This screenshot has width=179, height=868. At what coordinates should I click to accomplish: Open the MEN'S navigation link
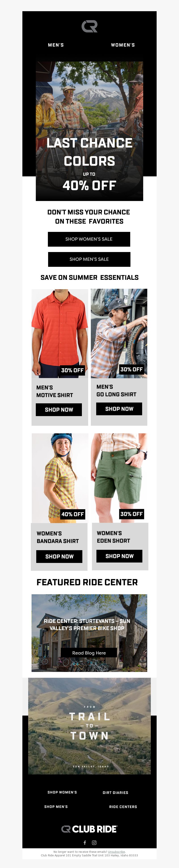click(56, 45)
